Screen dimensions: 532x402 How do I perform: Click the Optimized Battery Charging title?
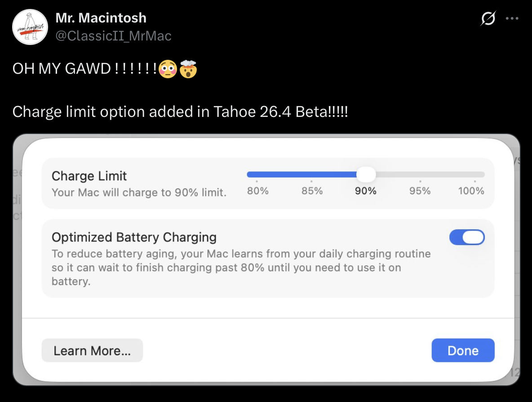tap(134, 237)
